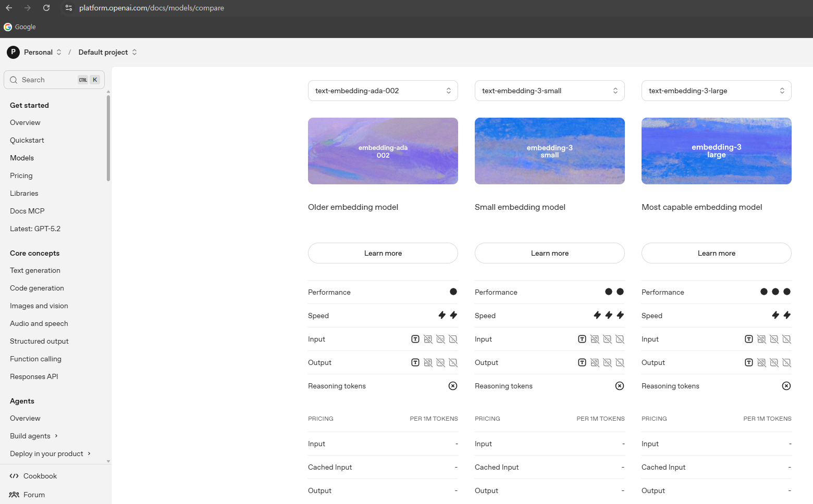Open Text generation guide

point(35,270)
